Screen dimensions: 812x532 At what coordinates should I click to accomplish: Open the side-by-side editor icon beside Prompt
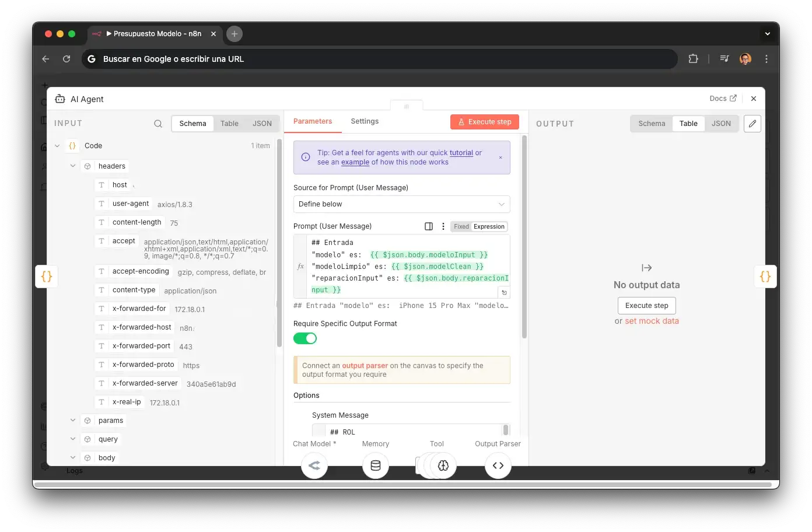(429, 226)
